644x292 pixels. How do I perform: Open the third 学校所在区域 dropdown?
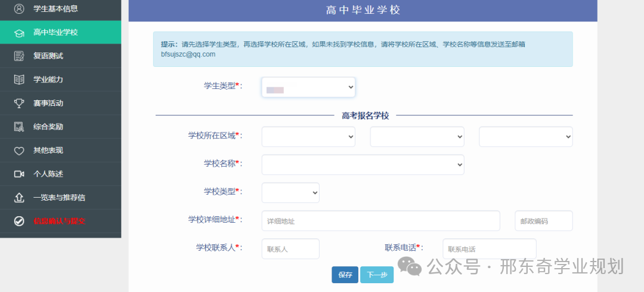[x=525, y=137]
